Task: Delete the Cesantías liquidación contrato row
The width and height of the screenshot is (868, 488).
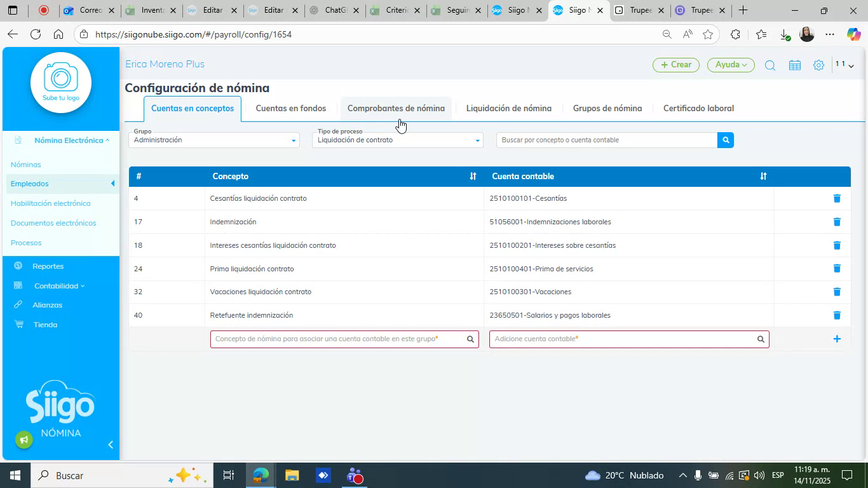Action: [837, 198]
